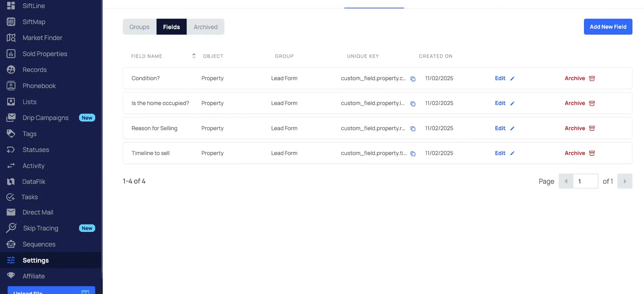Viewport: 644px width, 294px height.
Task: Sort the table by Field Name
Action: click(x=194, y=56)
